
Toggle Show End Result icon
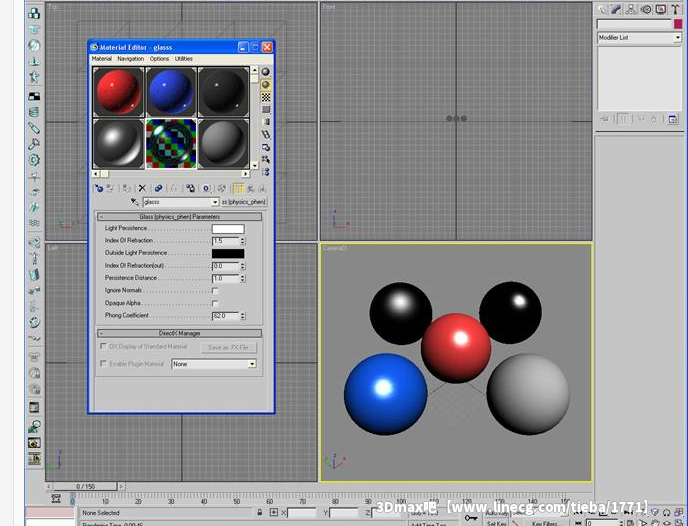point(239,189)
